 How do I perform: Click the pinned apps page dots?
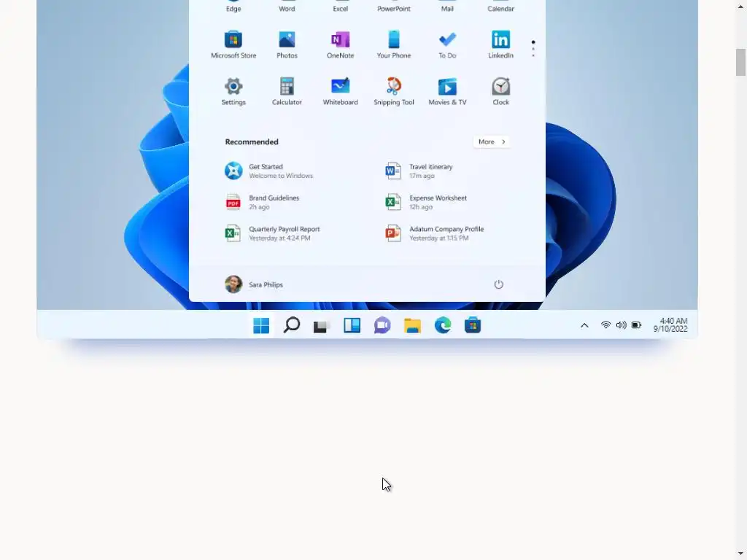coord(533,49)
